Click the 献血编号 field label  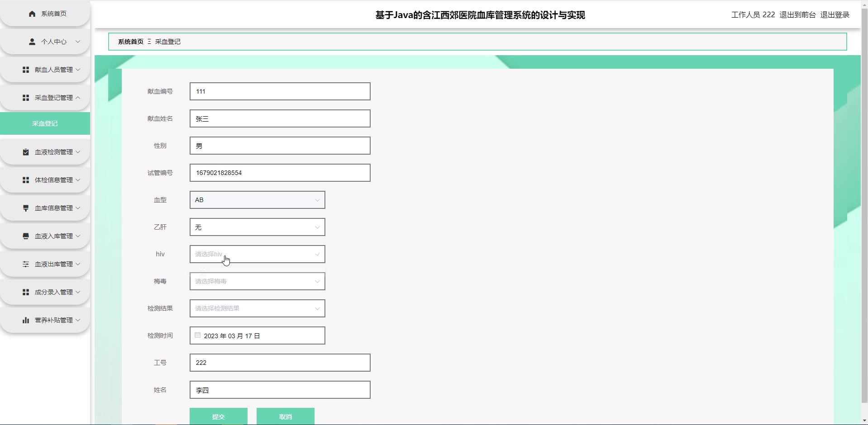[x=160, y=91]
